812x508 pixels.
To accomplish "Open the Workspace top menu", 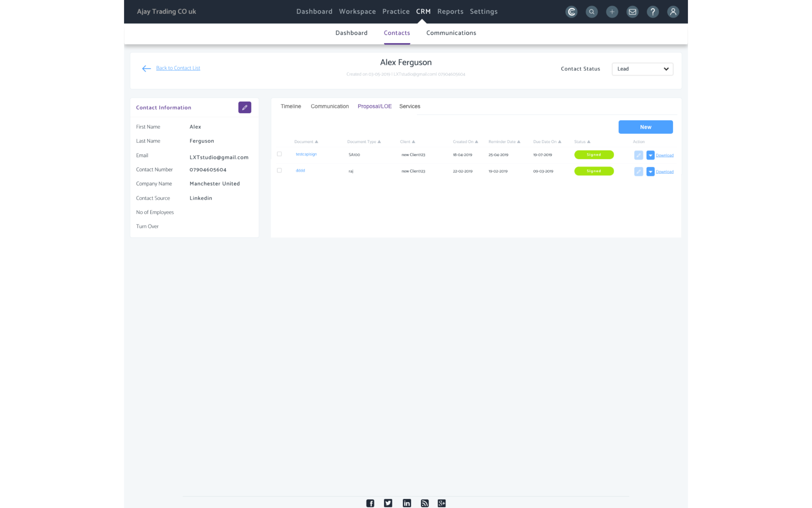I will pos(357,11).
